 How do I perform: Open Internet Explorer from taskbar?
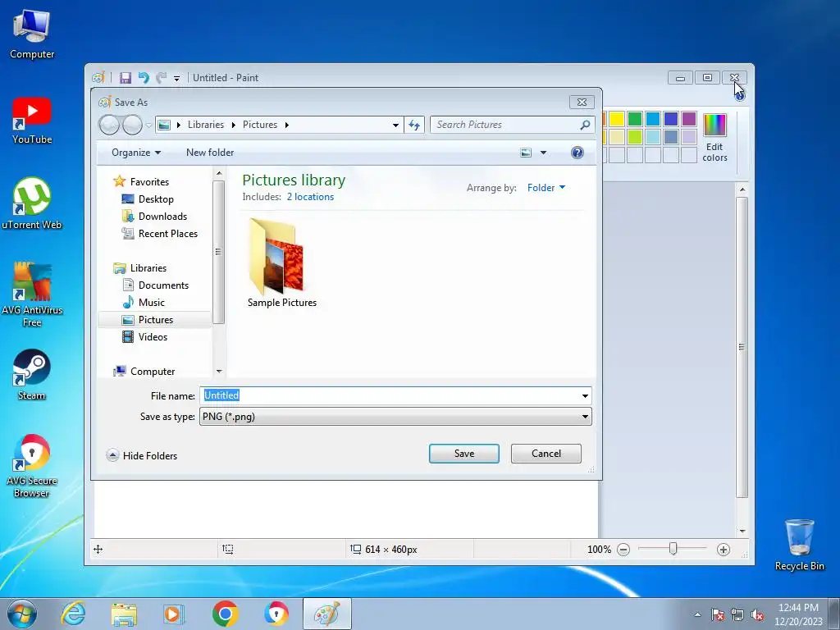(x=73, y=614)
